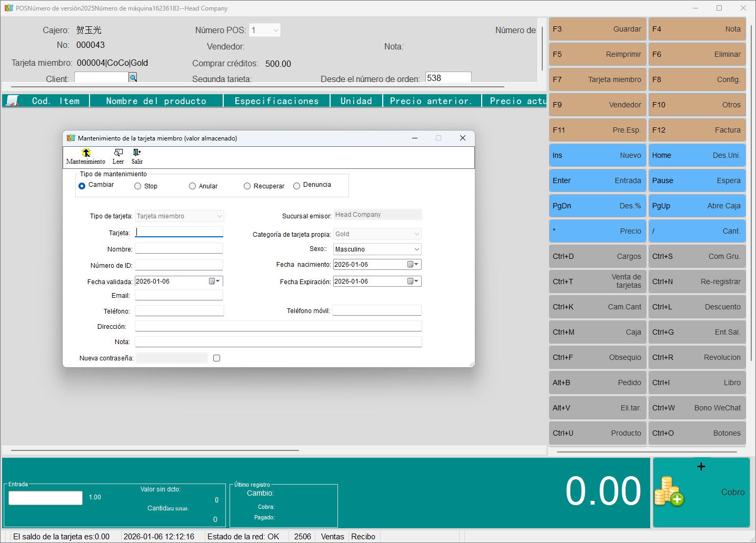This screenshot has height=543, width=756.
Task: Click the Client search magnifier icon
Action: click(133, 78)
